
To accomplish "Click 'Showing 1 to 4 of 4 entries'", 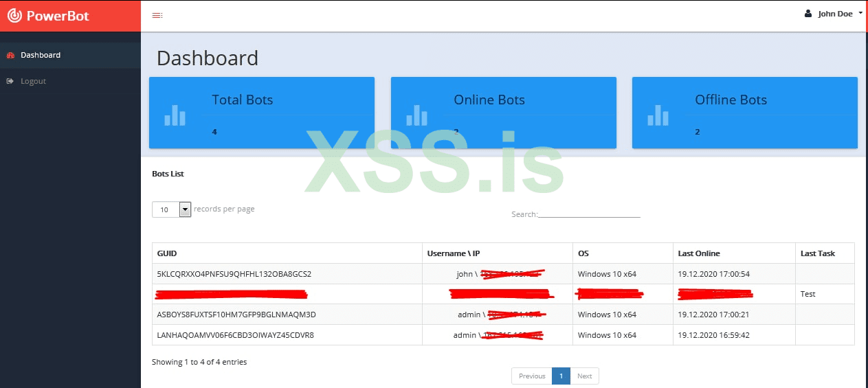I will click(x=199, y=362).
